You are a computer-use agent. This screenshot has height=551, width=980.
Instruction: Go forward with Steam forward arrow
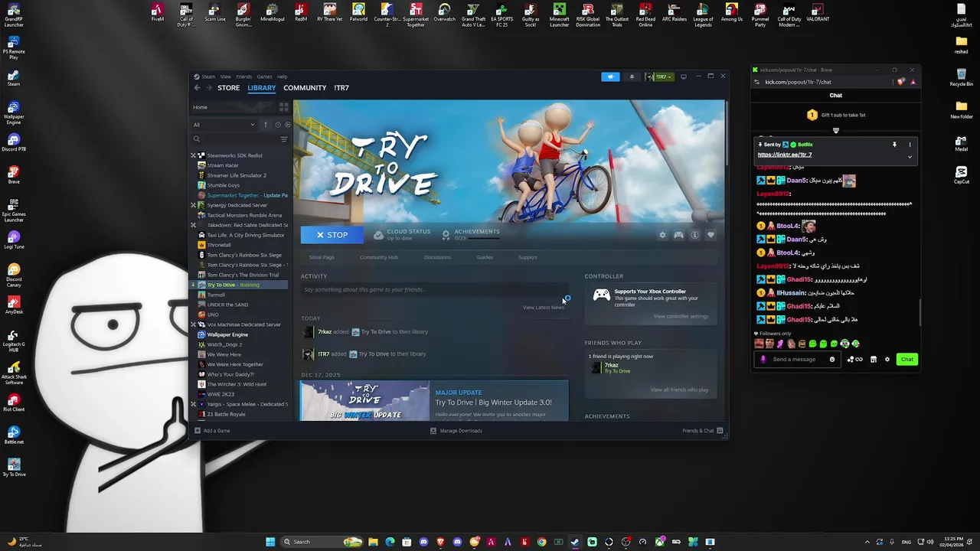(x=208, y=88)
